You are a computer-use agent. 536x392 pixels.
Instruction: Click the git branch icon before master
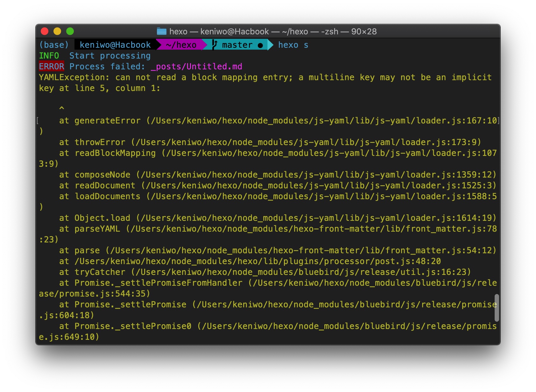pos(215,45)
